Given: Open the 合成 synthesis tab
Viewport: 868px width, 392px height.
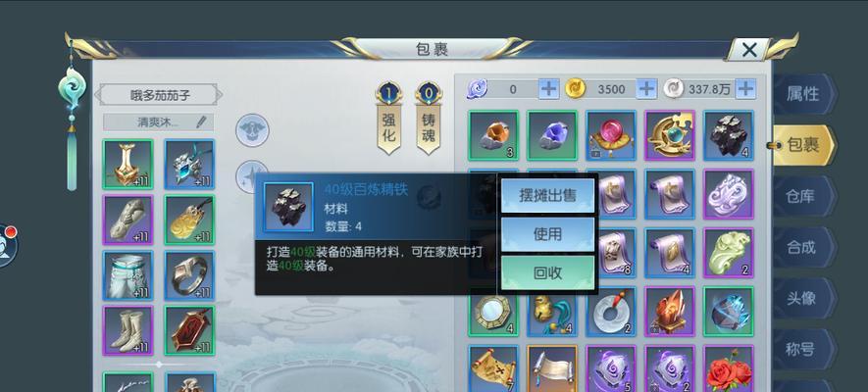Looking at the screenshot, I should coord(802,247).
